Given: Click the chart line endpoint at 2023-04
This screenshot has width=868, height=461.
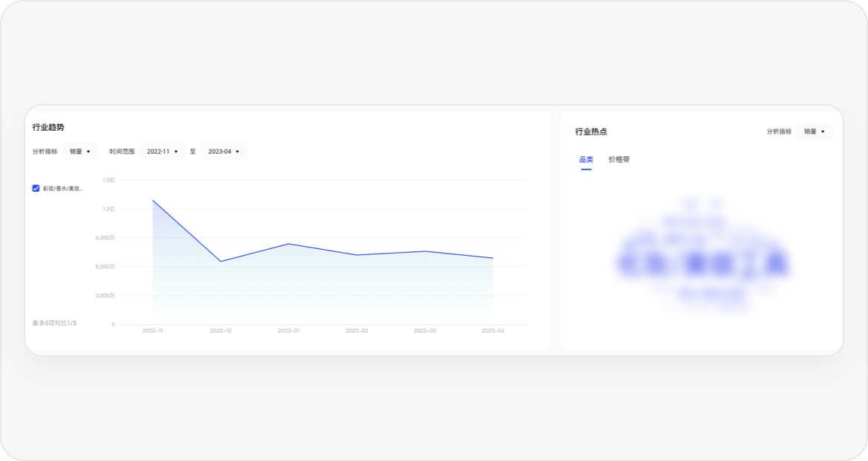Looking at the screenshot, I should coord(492,258).
